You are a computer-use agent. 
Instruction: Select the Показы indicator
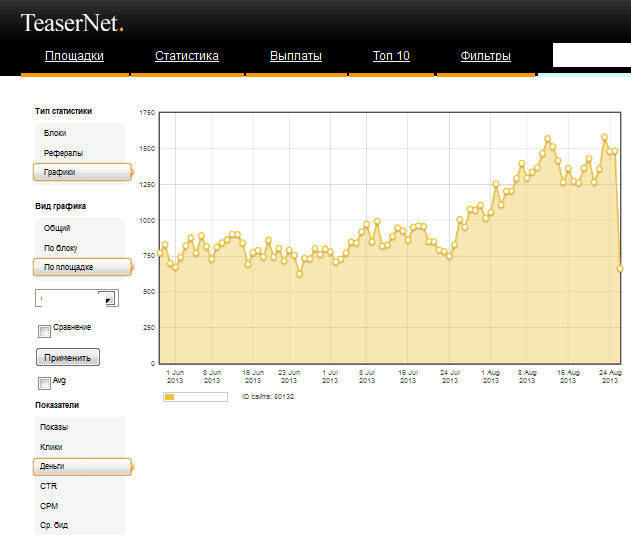coord(54,427)
